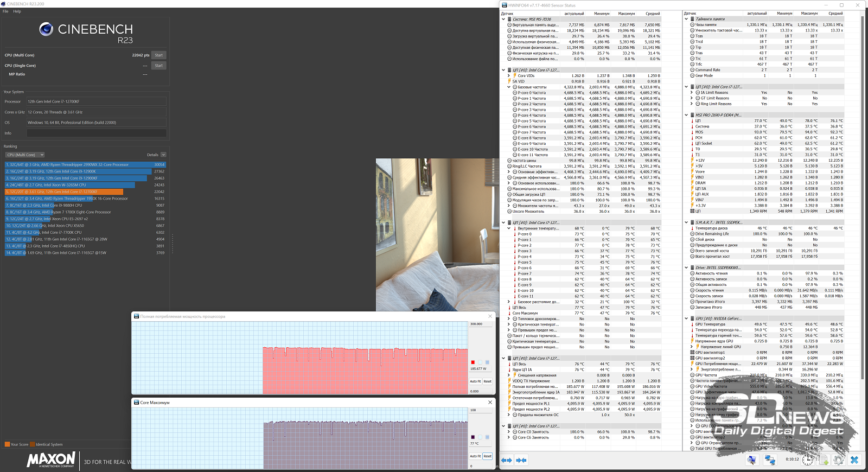This screenshot has height=472, width=868.
Task: Click the thermometer icon of the P-core 4 temperature row
Action: pos(515,257)
